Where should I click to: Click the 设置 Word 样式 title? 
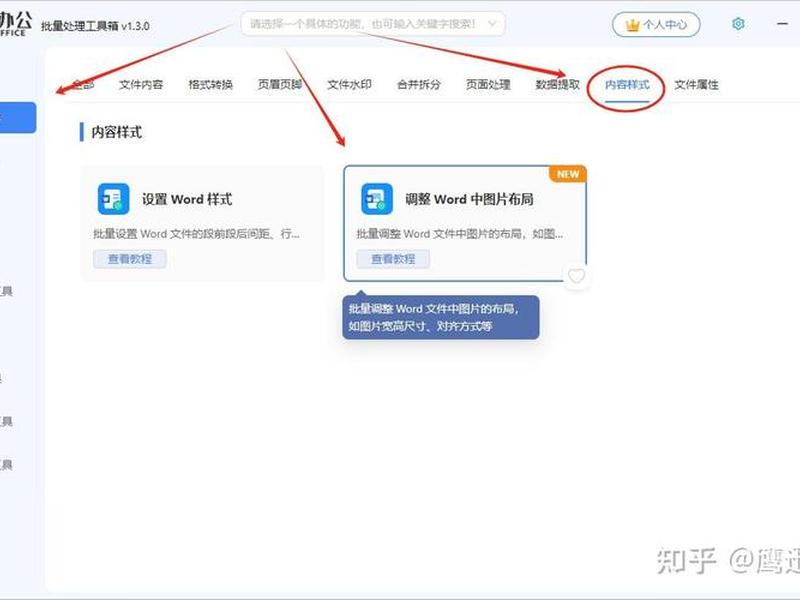click(x=187, y=199)
